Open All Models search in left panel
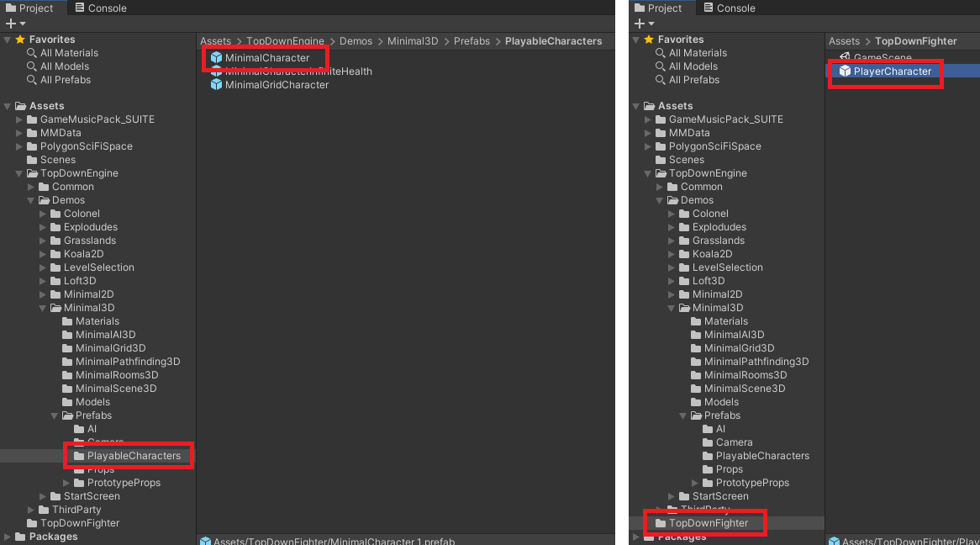The width and height of the screenshot is (980, 545). pos(58,66)
